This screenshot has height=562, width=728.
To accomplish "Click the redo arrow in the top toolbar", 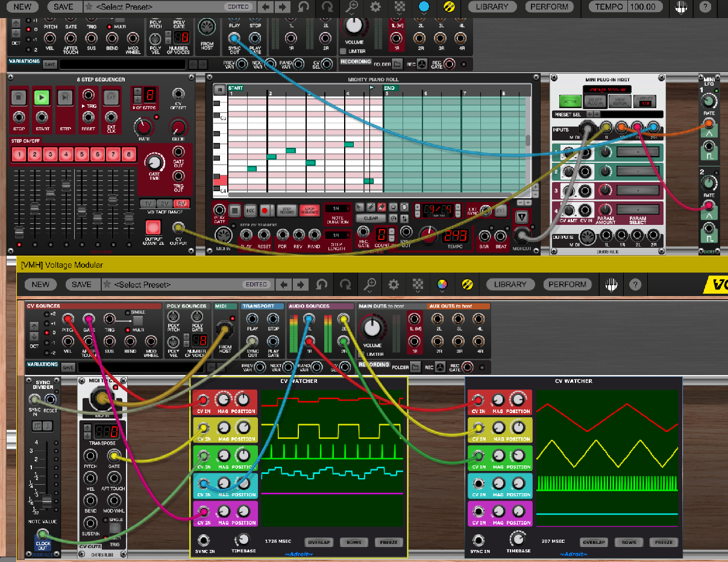I will pos(327,7).
